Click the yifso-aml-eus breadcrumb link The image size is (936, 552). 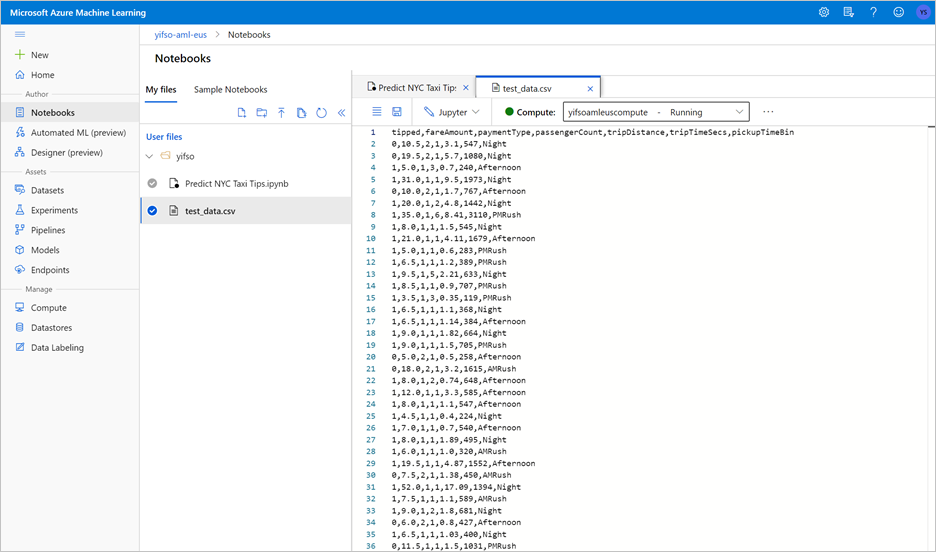[183, 35]
